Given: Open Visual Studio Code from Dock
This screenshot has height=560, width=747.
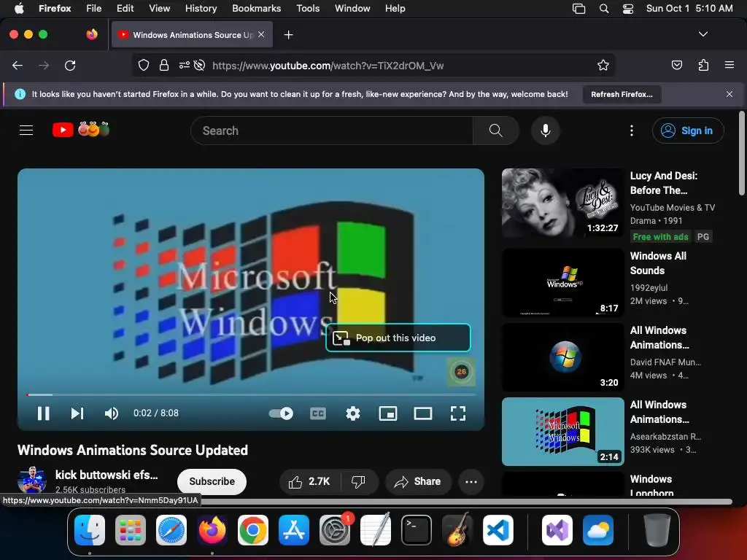Looking at the screenshot, I should (498, 530).
